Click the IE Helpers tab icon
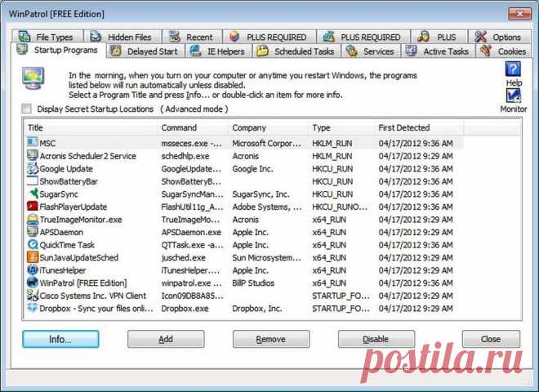The image size is (539, 392). tap(196, 51)
